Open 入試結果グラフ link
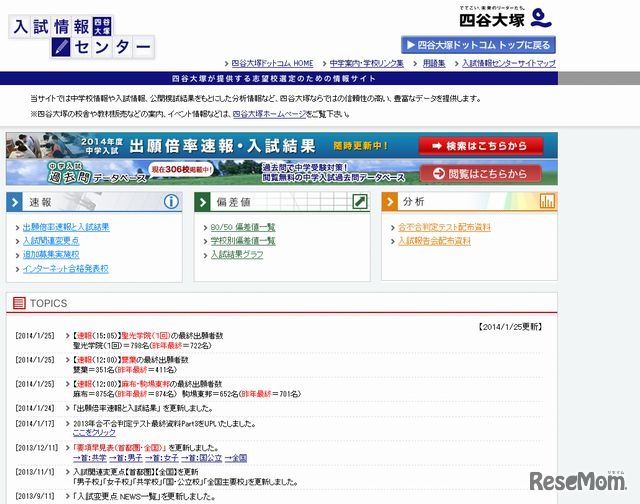 [237, 255]
